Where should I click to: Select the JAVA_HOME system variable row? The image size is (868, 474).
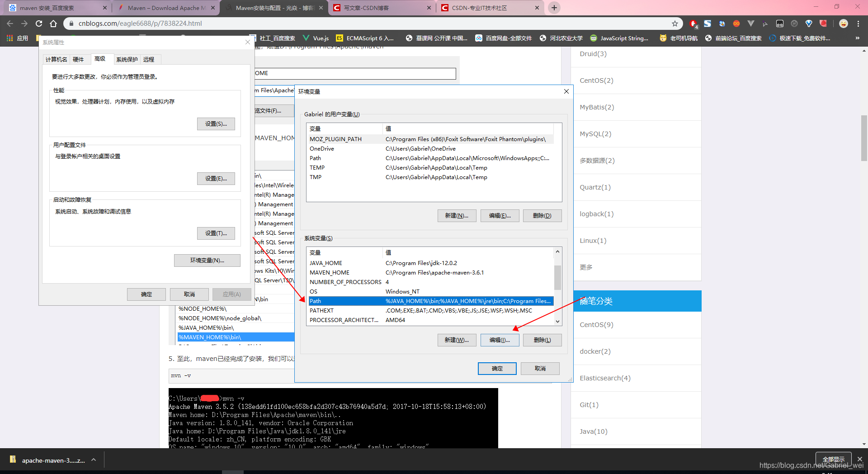tap(430, 263)
